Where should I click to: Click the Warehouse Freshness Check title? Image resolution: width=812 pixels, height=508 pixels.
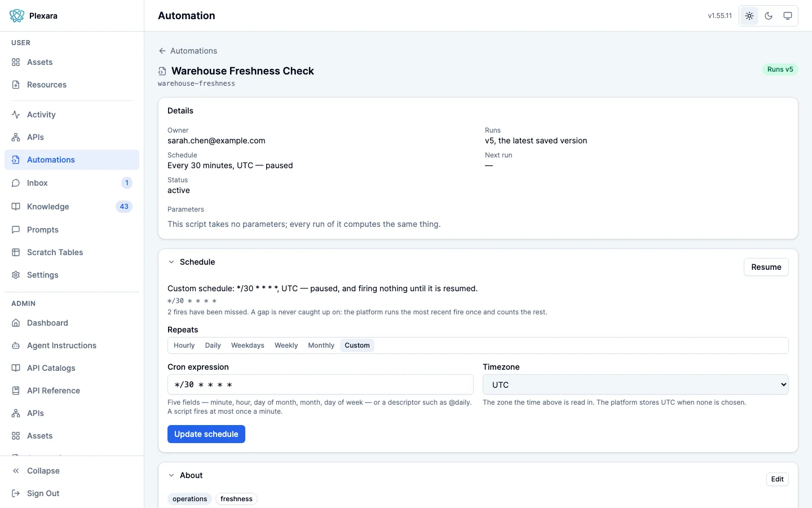click(x=242, y=71)
